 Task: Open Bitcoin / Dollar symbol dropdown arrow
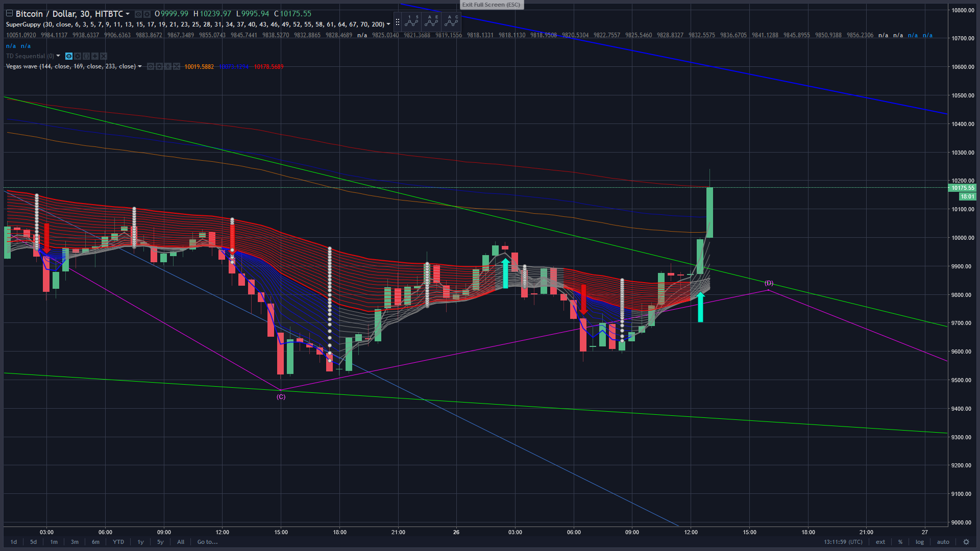[x=128, y=14]
